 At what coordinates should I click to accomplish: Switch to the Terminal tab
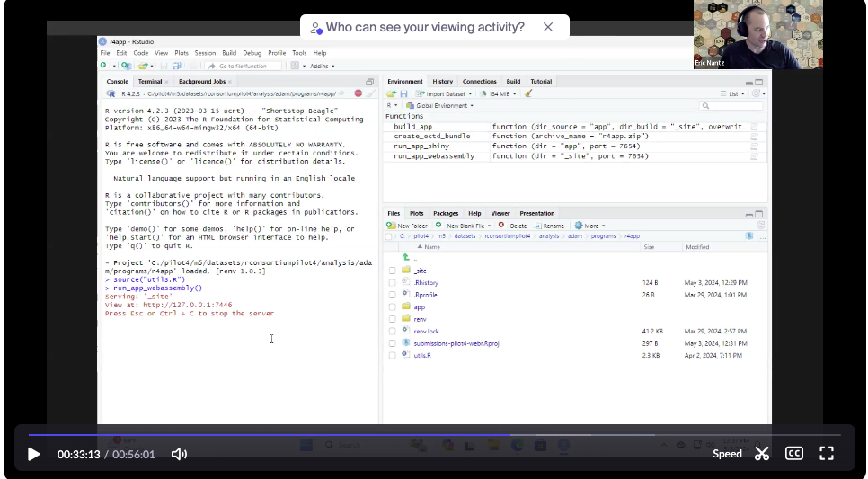coord(150,82)
